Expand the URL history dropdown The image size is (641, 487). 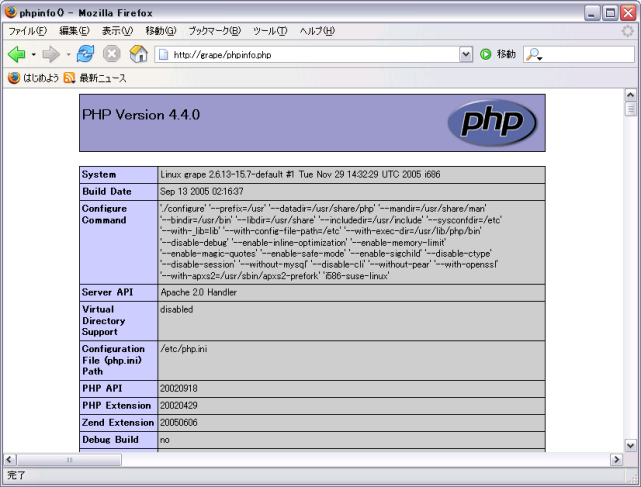(x=466, y=54)
